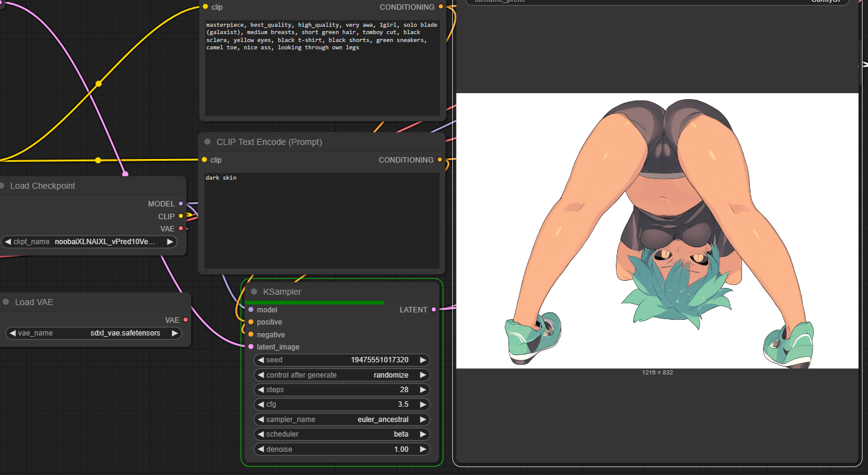The height and width of the screenshot is (475, 868).
Task: Click the Load VAE node's VAE output port
Action: 186,319
